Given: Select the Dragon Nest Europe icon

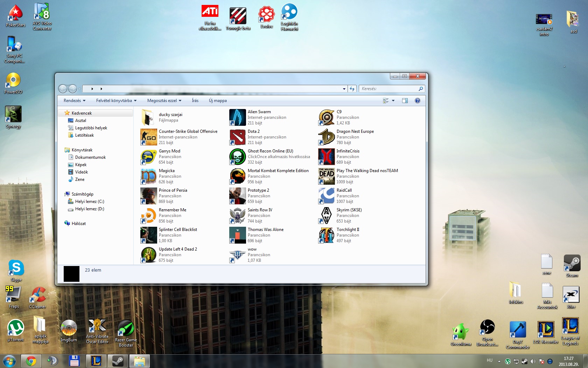Looking at the screenshot, I should (326, 137).
